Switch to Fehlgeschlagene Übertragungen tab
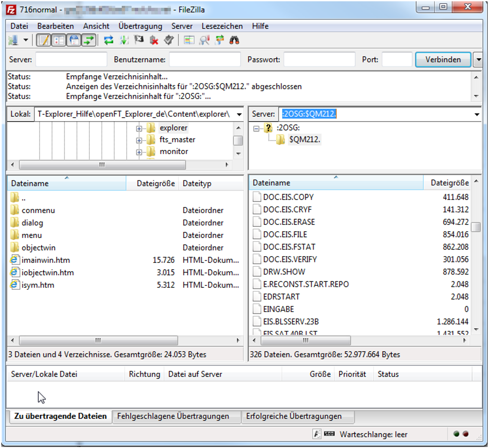The image size is (489, 448). coord(173,416)
